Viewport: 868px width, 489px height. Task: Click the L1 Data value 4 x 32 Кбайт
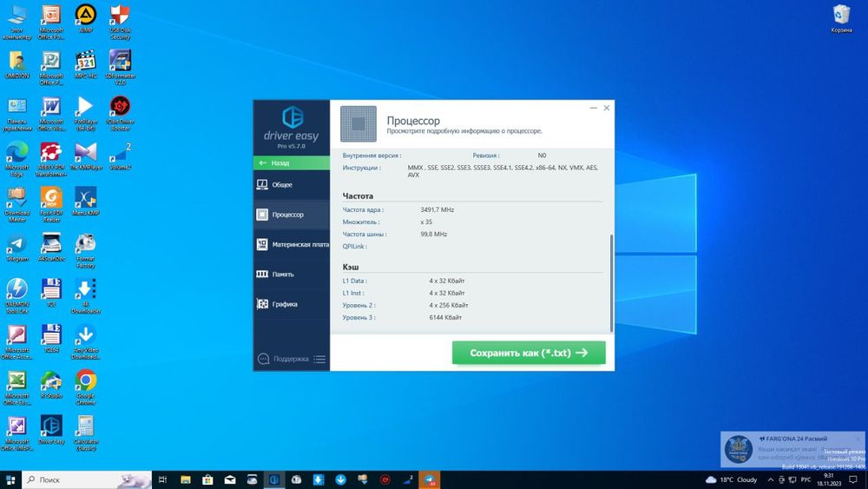447,281
